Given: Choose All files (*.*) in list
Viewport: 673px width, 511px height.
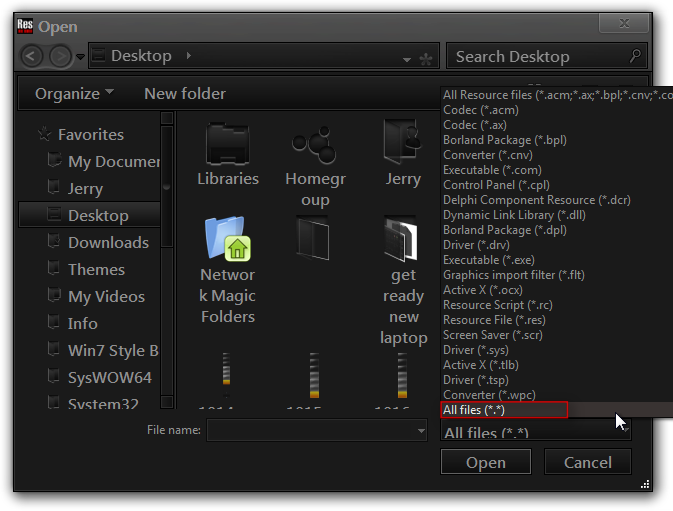Looking at the screenshot, I should (557, 410).
